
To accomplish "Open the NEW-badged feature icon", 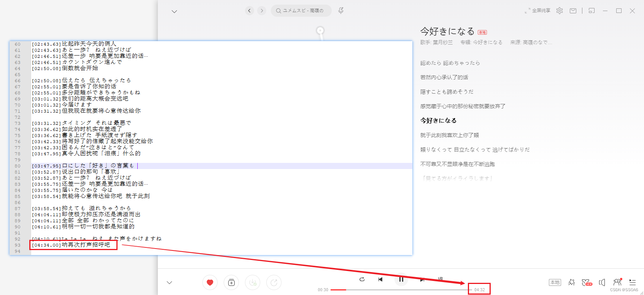I will coord(587,282).
